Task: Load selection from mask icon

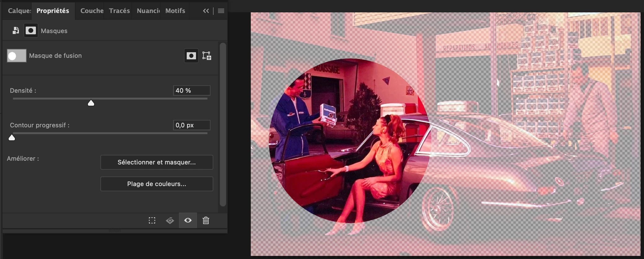Action: tap(152, 220)
